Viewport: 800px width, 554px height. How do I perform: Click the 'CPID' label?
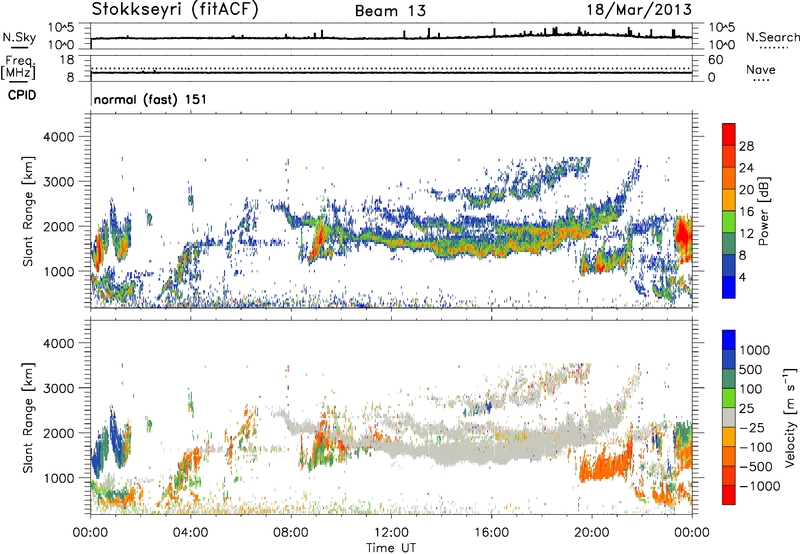click(22, 95)
